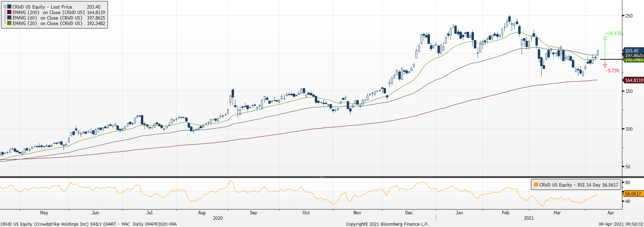Click the panel divider grip between price and RSI
The image size is (644, 227).
pos(322,177)
